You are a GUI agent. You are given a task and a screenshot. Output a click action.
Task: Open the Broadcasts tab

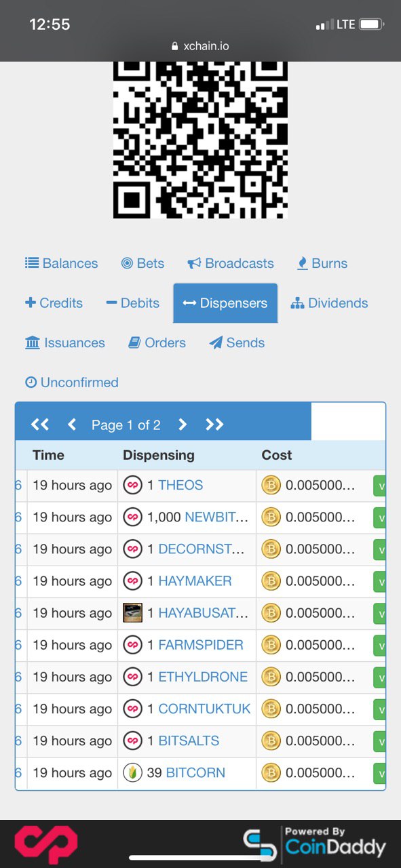point(231,263)
